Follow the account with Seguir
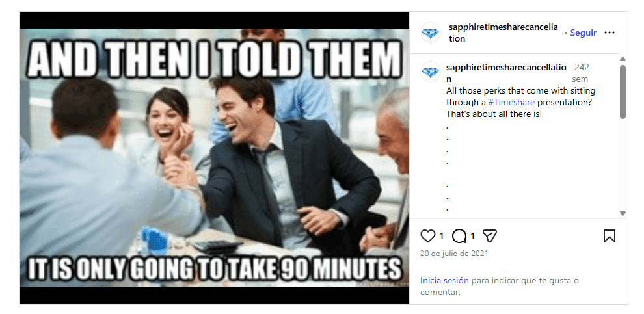Viewport: 644px width, 314px height. [583, 33]
